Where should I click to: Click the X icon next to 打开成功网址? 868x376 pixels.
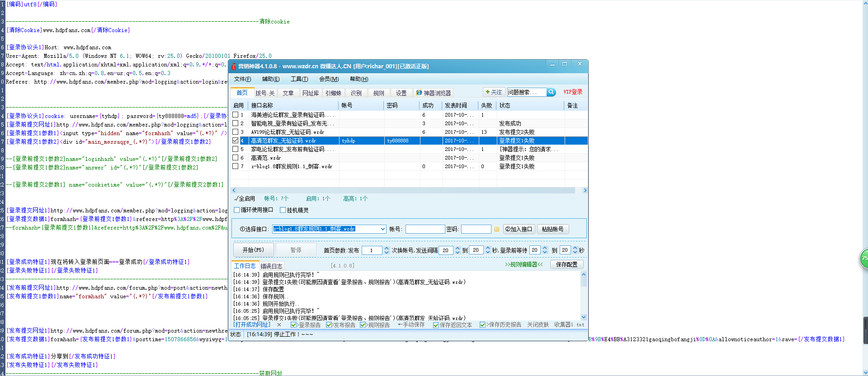point(279,325)
